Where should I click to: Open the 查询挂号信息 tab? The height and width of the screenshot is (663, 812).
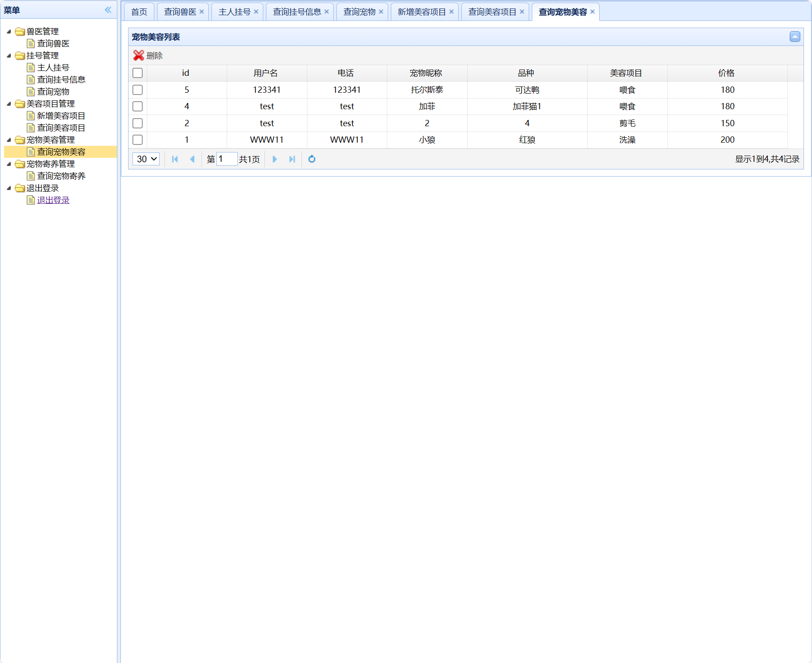point(297,12)
